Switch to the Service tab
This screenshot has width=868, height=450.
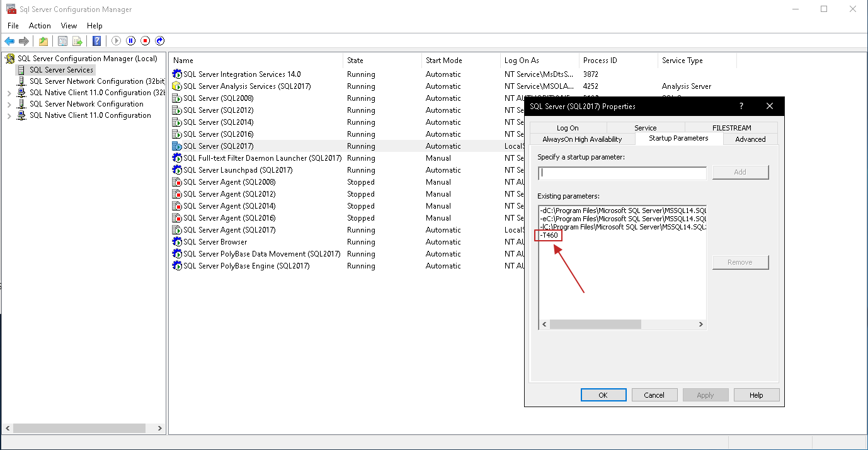click(x=645, y=128)
